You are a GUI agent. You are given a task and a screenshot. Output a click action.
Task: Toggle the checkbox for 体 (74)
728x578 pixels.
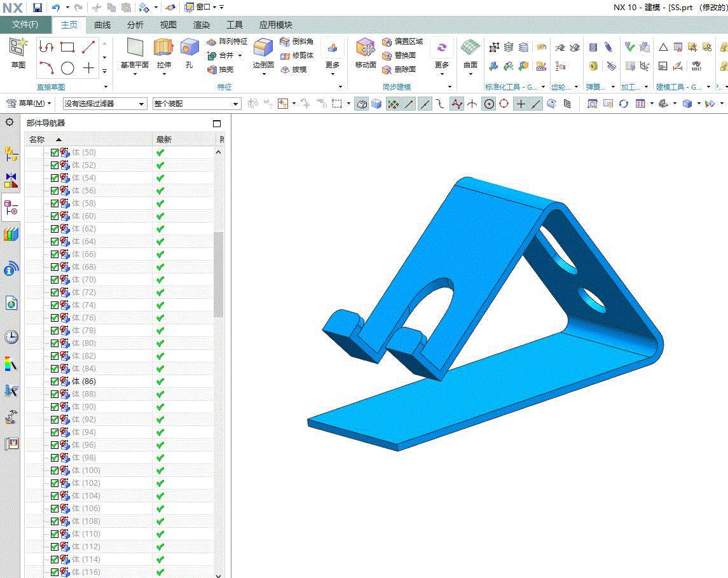[54, 305]
